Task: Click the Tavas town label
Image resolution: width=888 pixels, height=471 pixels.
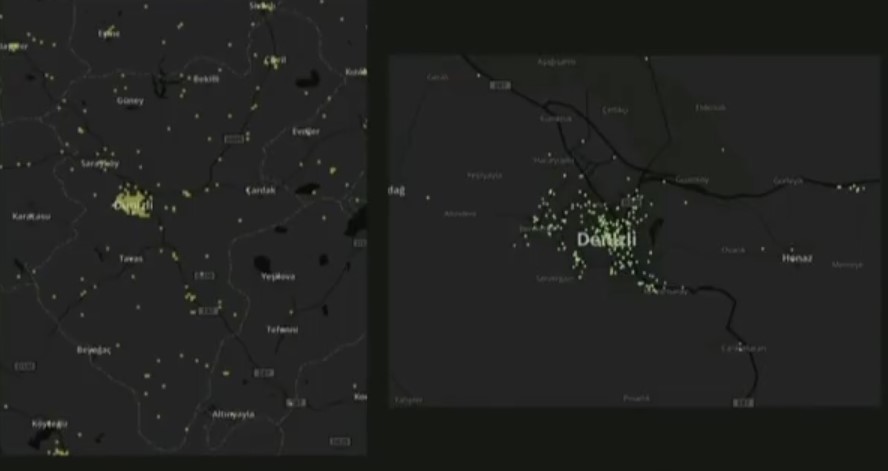Action: (131, 258)
